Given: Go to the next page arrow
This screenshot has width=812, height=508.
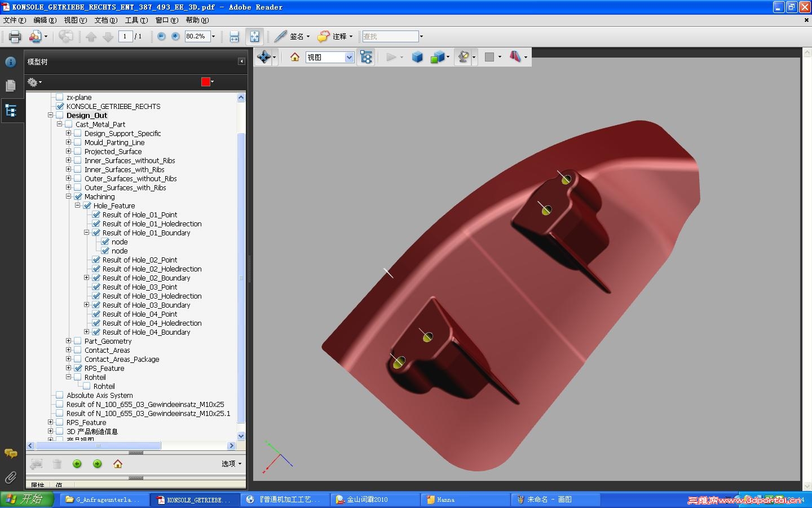Looking at the screenshot, I should (x=108, y=37).
